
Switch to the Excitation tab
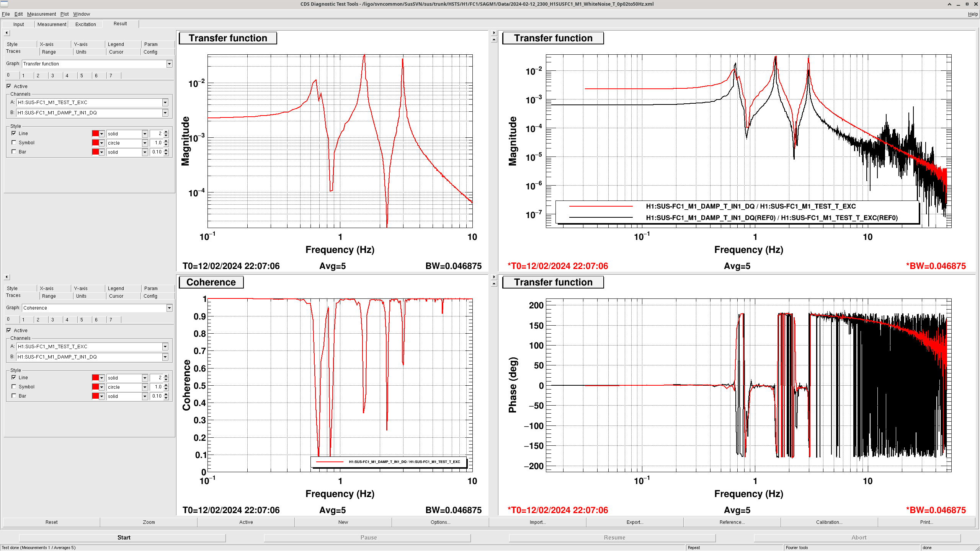tap(85, 24)
